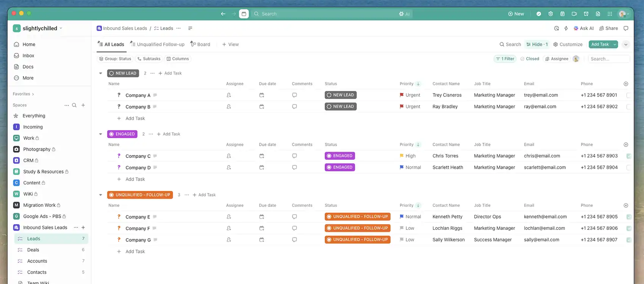Collapse the Unqualified - Follow-up group
644x284 pixels.
pos(100,195)
